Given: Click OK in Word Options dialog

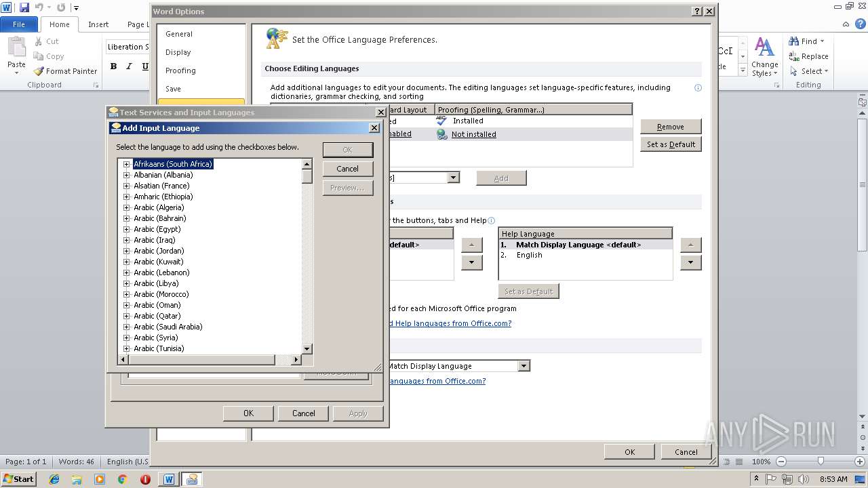Looking at the screenshot, I should tap(630, 452).
